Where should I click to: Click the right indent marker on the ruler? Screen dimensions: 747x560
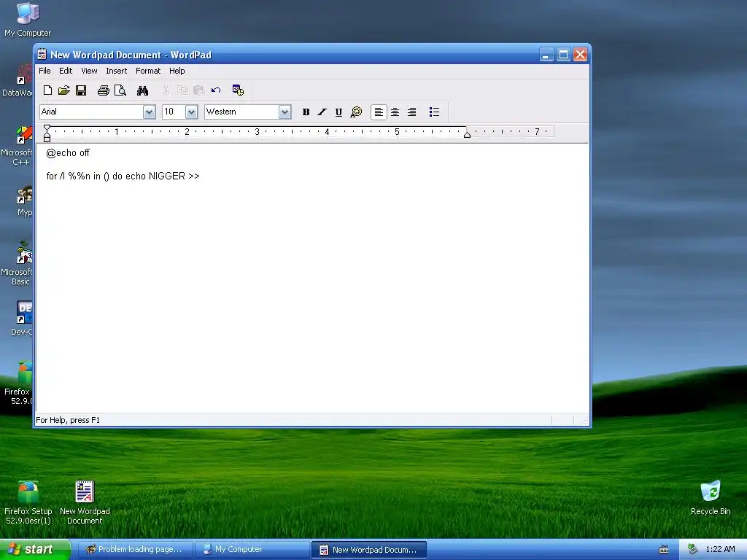[468, 135]
